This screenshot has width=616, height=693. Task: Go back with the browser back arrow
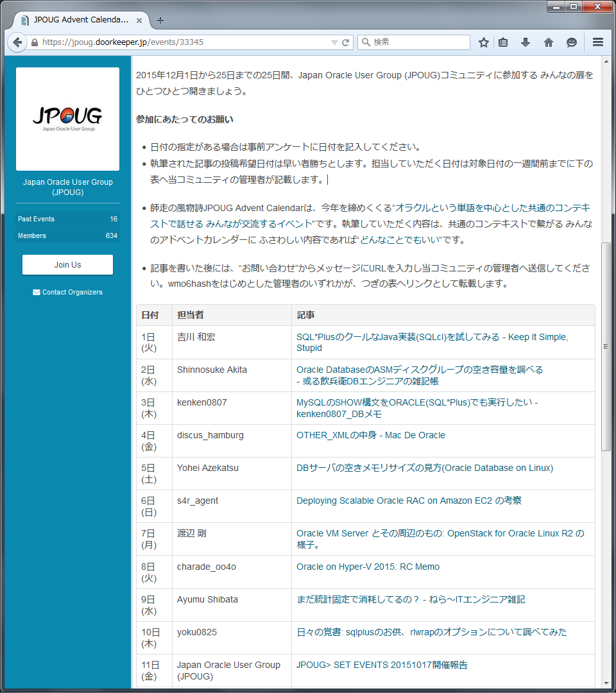[17, 42]
